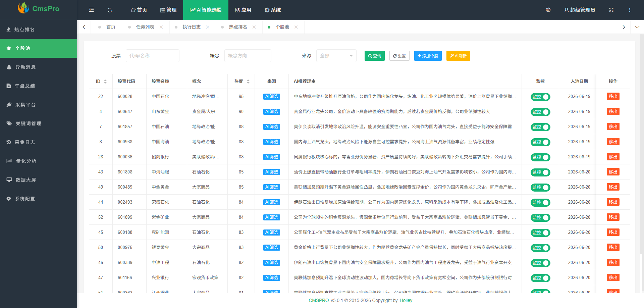Click the 重置 button
Screen dimensions: 644x308
point(399,56)
